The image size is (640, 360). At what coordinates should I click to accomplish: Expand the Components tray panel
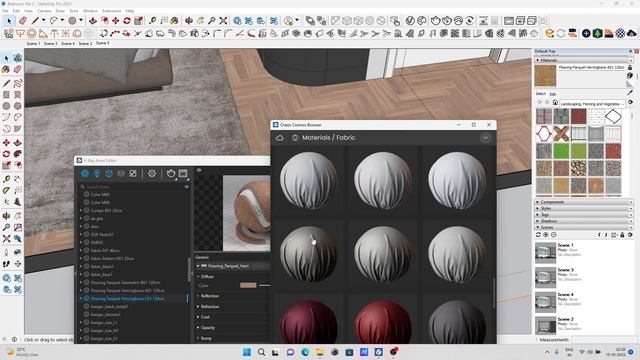click(584, 202)
